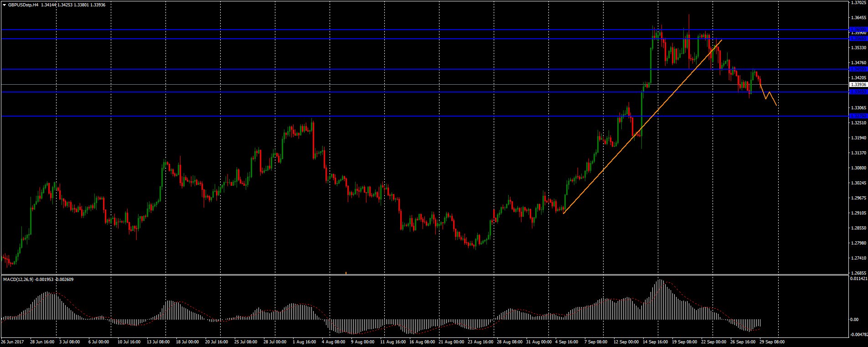Click the 28 Jun 16:00 time label
The width and height of the screenshot is (868, 347).
42,342
